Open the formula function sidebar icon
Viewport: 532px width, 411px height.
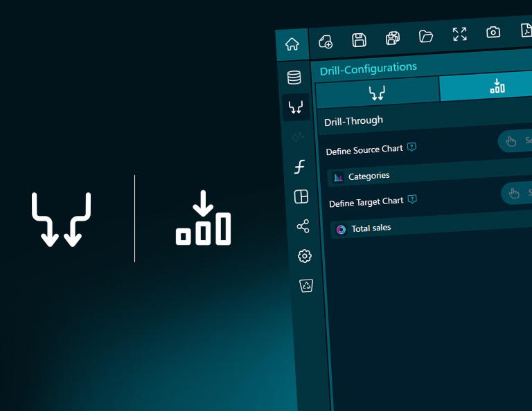coord(299,167)
